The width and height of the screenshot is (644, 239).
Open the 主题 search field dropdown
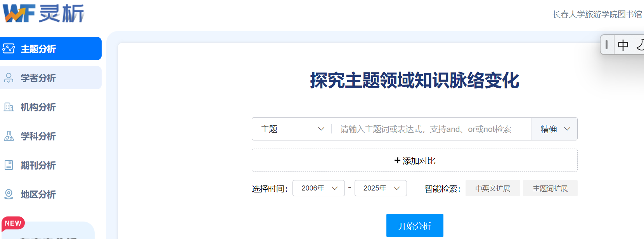(x=292, y=129)
